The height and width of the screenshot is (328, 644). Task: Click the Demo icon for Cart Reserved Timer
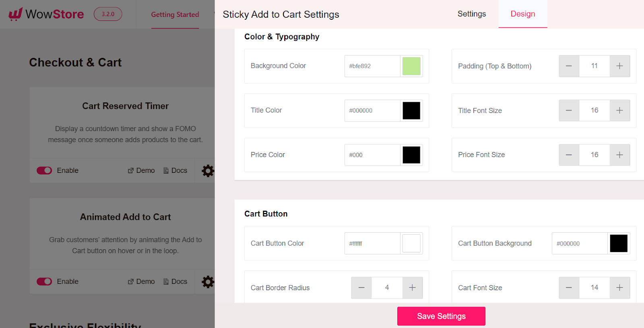(130, 170)
